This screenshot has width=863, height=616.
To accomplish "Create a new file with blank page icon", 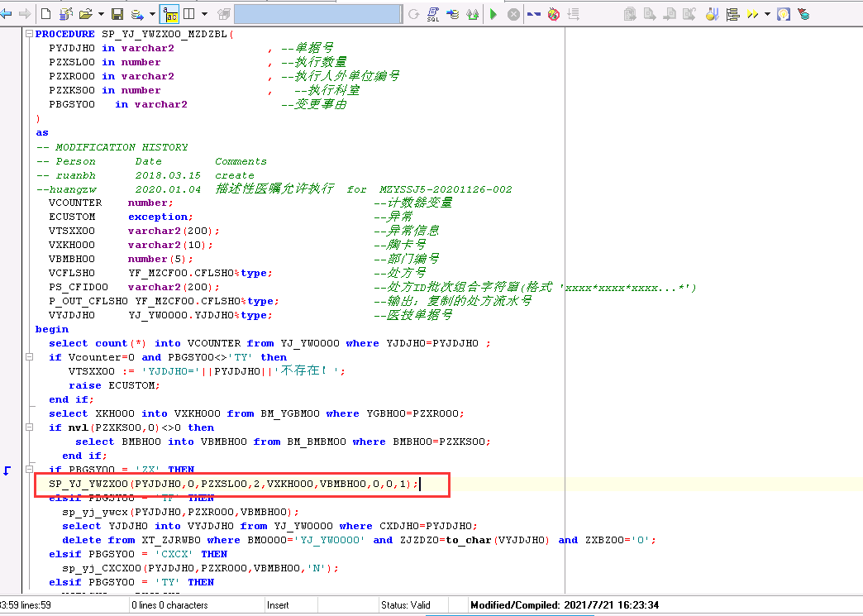I will 45,14.
